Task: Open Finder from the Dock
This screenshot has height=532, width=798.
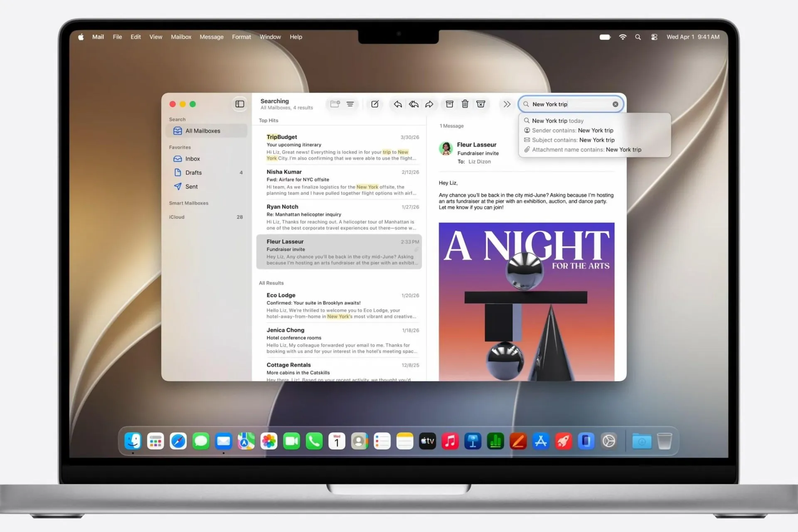Action: point(133,441)
